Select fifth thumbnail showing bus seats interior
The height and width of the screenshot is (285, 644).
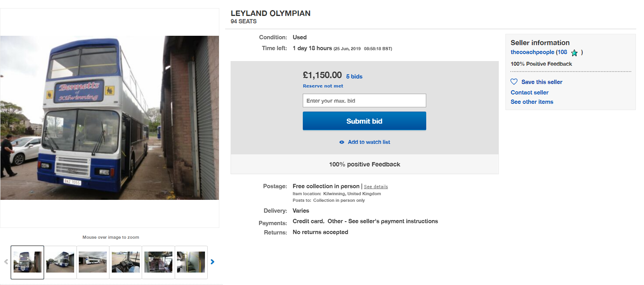(158, 262)
